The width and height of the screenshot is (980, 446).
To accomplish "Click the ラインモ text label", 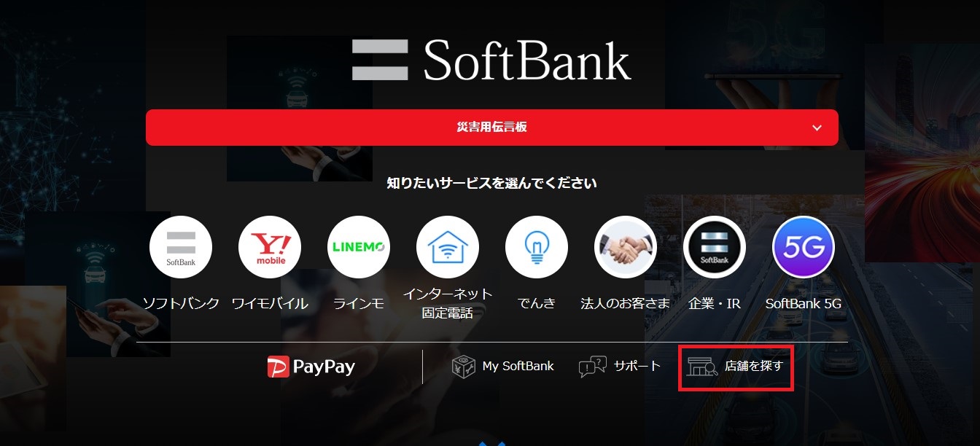I will [359, 304].
